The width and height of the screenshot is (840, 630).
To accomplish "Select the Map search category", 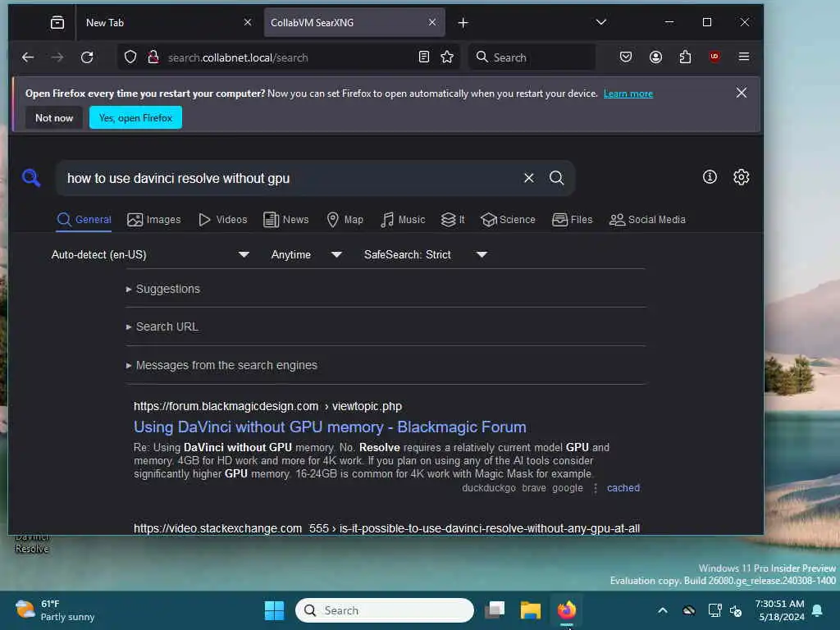I will [x=345, y=220].
